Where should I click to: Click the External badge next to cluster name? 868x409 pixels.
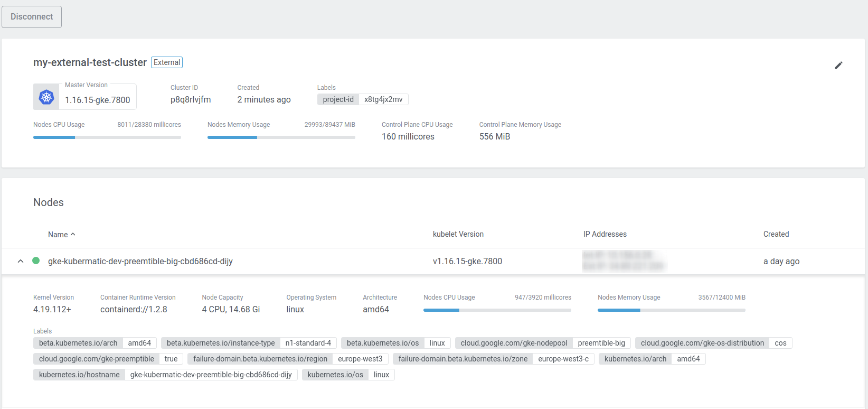pos(167,62)
